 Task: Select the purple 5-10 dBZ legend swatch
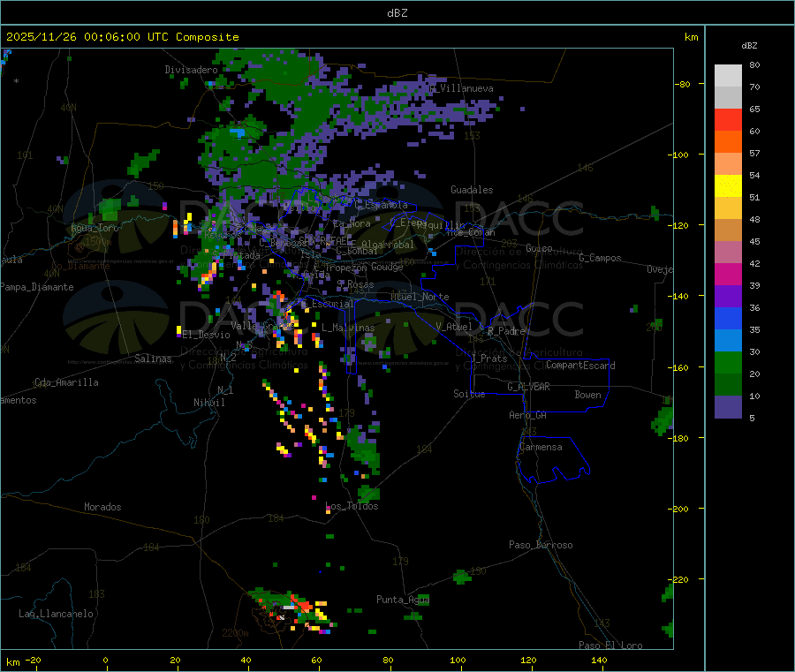(728, 407)
